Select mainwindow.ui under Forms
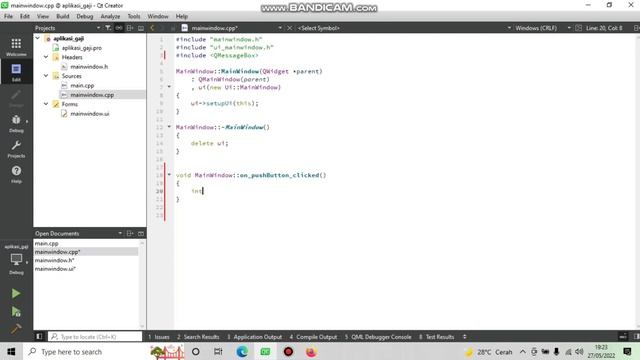The image size is (640, 360). point(89,113)
